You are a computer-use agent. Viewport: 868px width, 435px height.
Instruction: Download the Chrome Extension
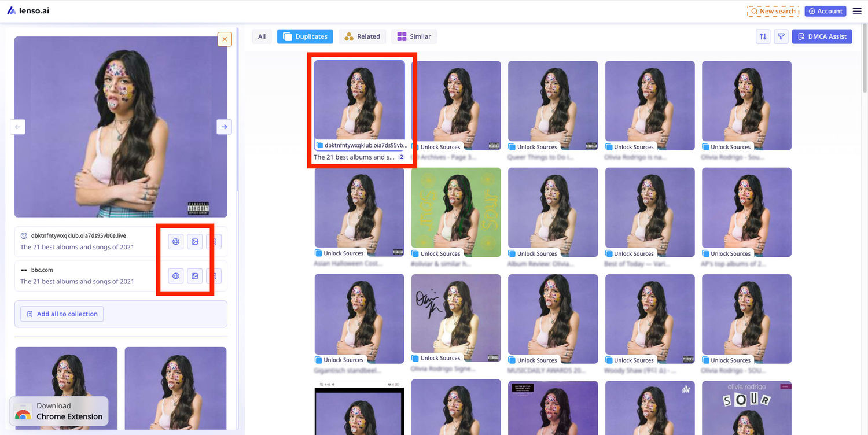59,411
